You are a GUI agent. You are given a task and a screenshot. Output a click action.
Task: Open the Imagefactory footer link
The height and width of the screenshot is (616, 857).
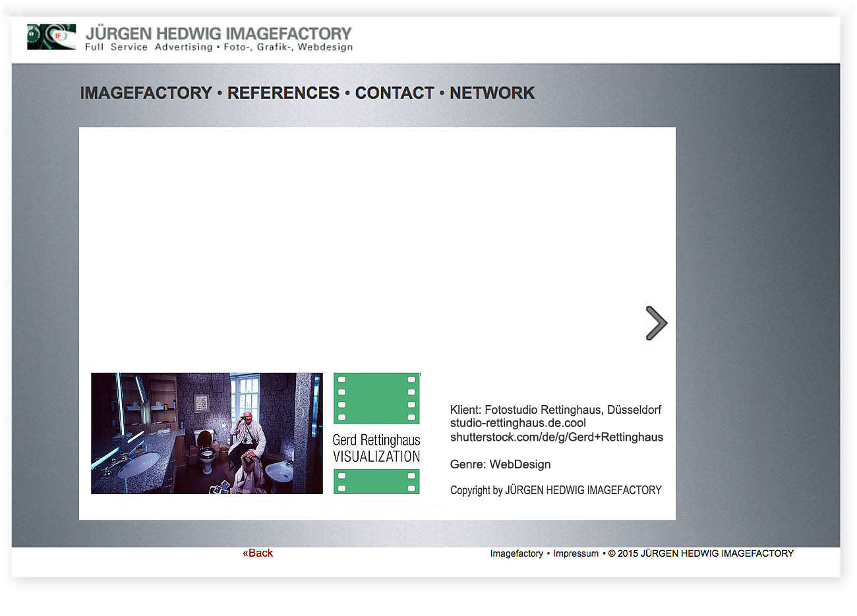point(516,553)
